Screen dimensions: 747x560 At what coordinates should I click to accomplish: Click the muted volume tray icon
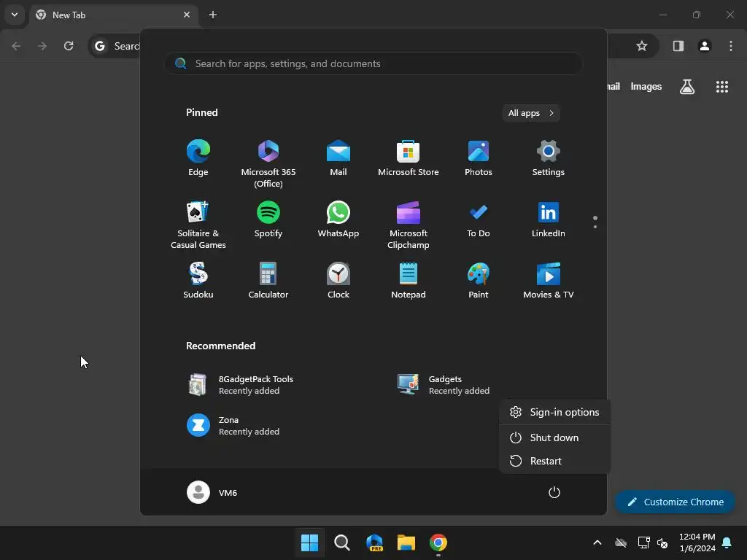(662, 542)
